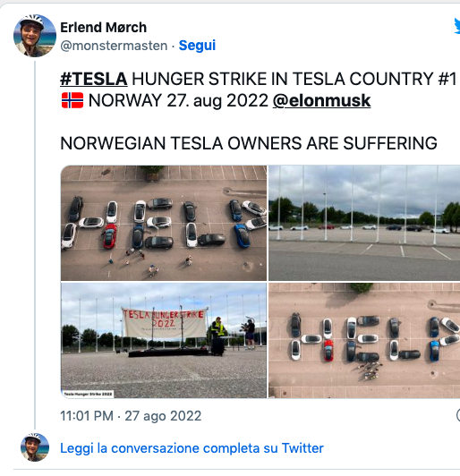
Task: Follow the account via Segui
Action: click(197, 46)
